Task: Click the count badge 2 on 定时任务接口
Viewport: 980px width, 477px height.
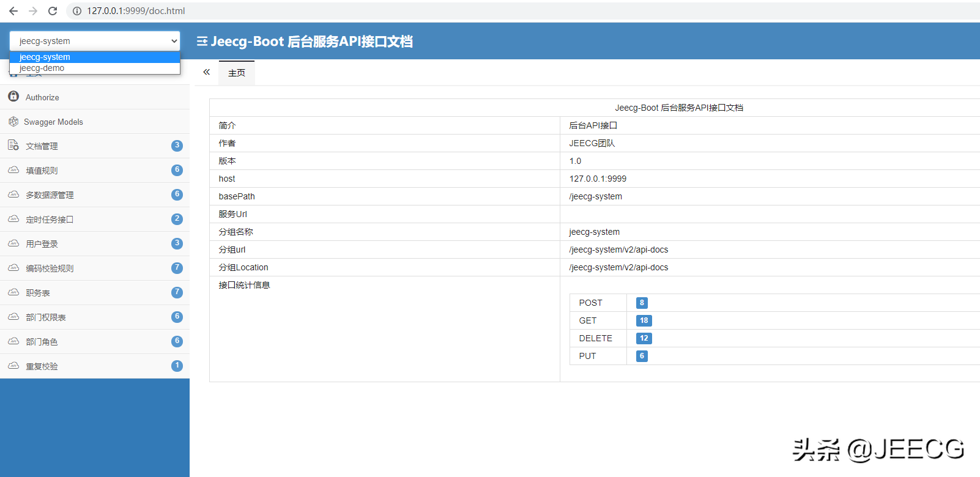Action: click(x=177, y=219)
